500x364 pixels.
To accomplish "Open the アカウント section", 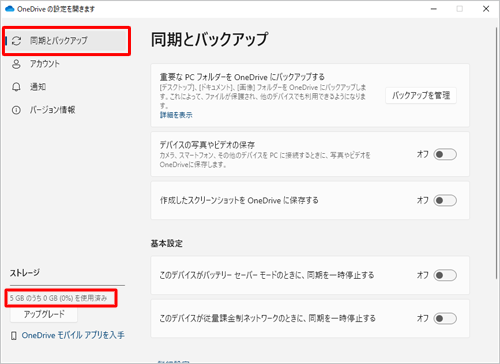I will 45,64.
